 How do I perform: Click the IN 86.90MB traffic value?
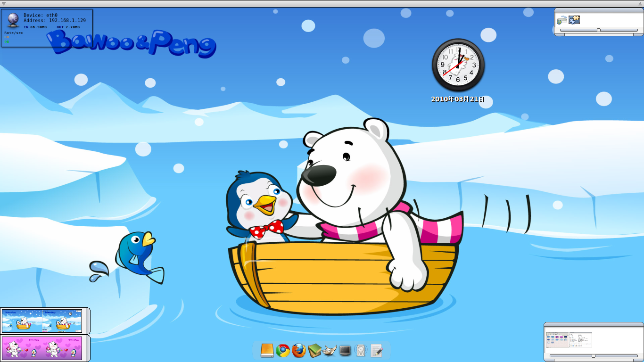coord(35,27)
